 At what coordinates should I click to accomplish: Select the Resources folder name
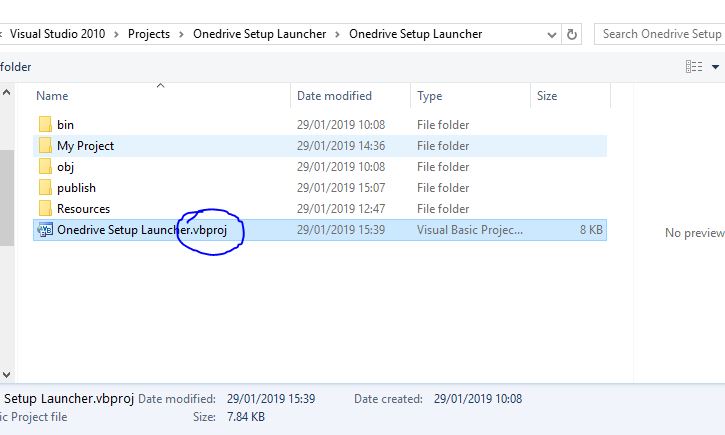pyautogui.click(x=84, y=209)
